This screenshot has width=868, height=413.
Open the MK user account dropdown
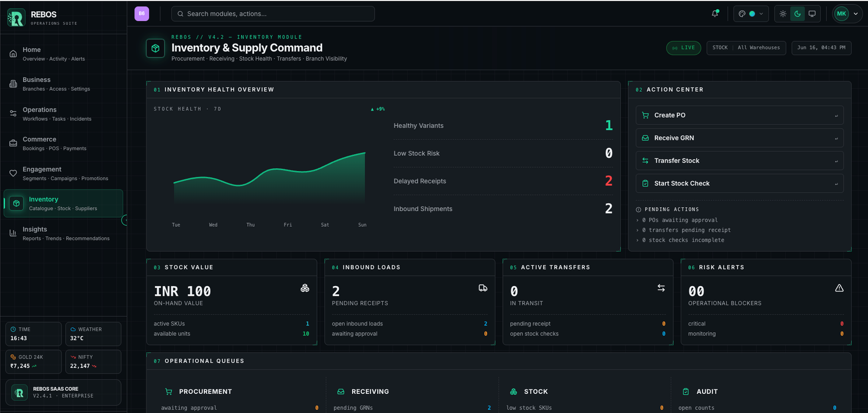847,14
